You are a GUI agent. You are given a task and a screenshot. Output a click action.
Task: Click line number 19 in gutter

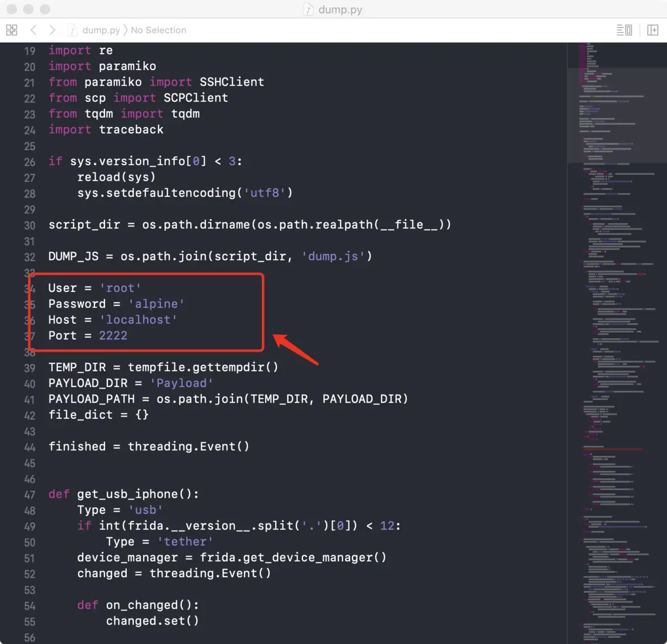click(x=29, y=51)
